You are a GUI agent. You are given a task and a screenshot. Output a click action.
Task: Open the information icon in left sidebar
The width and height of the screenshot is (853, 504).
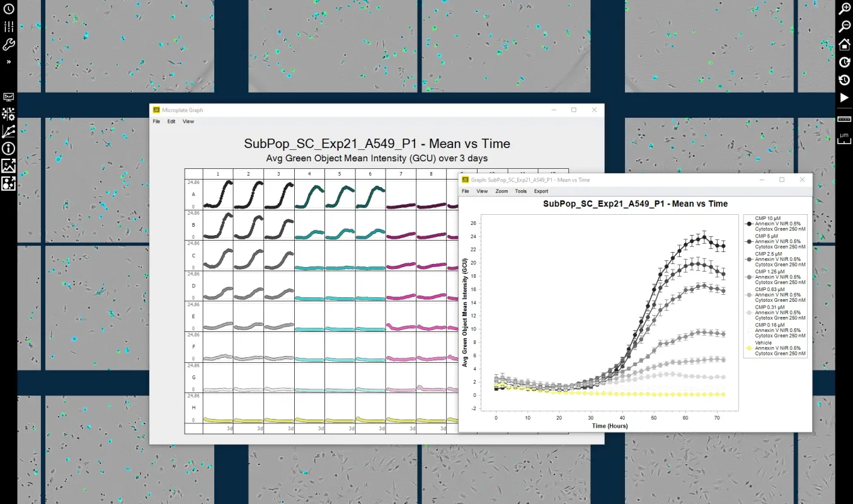[9, 149]
